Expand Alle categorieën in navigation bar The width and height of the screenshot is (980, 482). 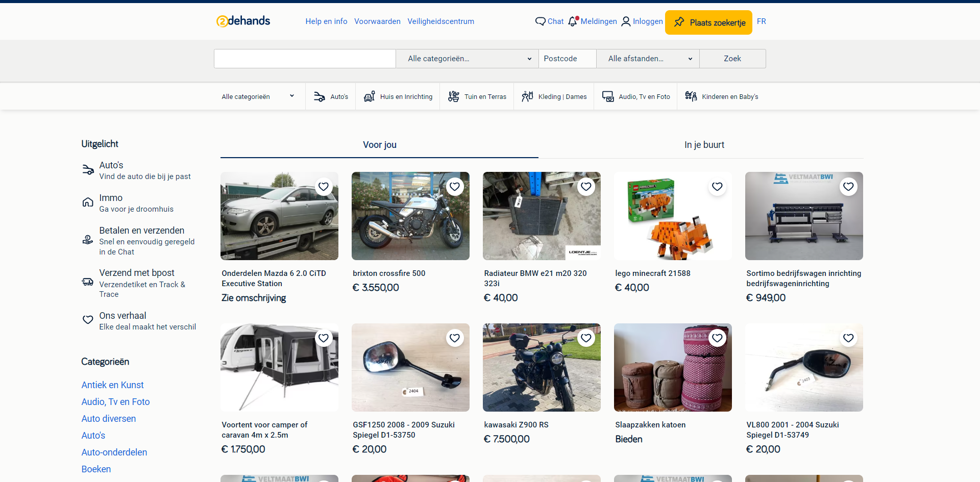pyautogui.click(x=258, y=97)
